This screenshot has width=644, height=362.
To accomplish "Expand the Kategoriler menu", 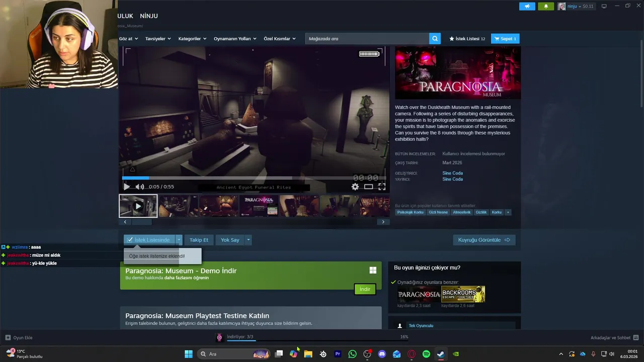I will (192, 39).
